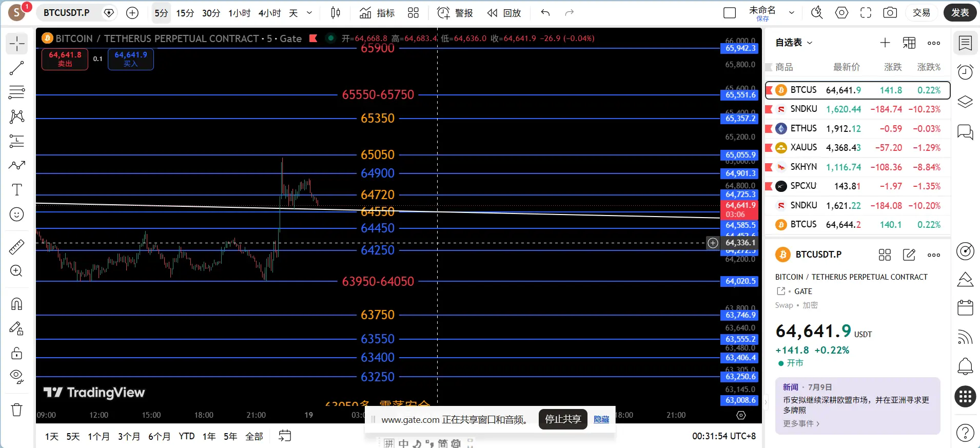The height and width of the screenshot is (448, 980).
Task: Set chart range to 1 month
Action: [99, 436]
